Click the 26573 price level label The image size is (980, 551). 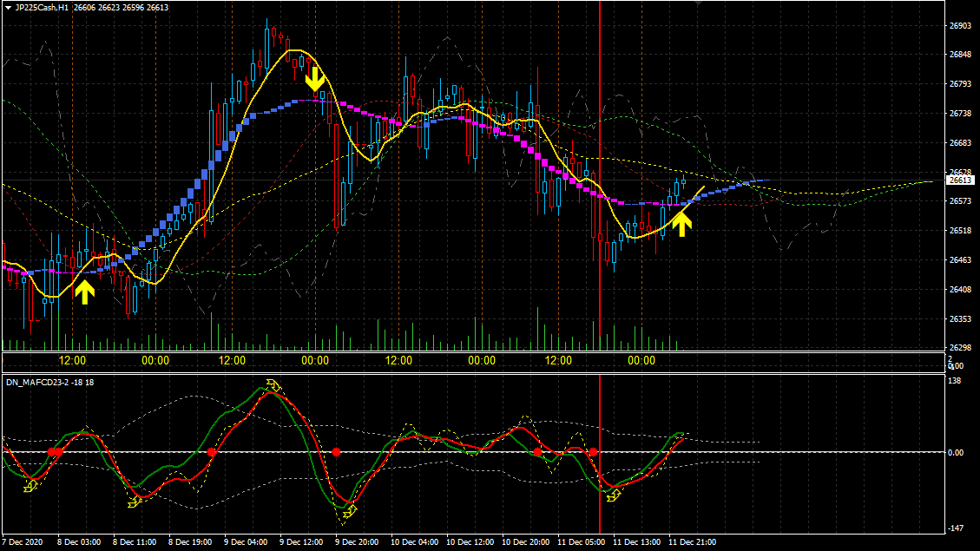[960, 200]
